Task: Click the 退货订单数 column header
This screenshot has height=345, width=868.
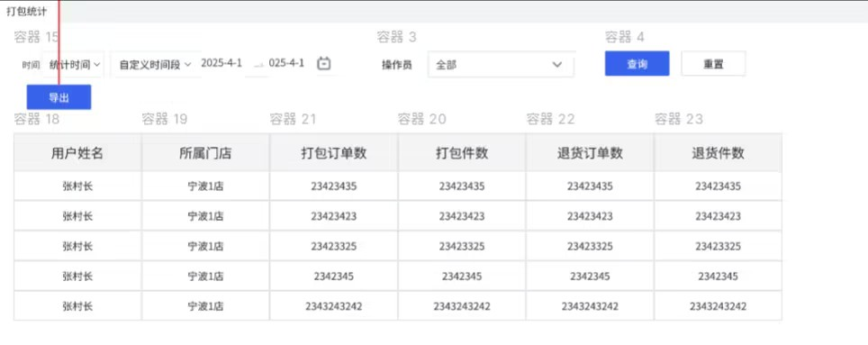Action: click(590, 153)
